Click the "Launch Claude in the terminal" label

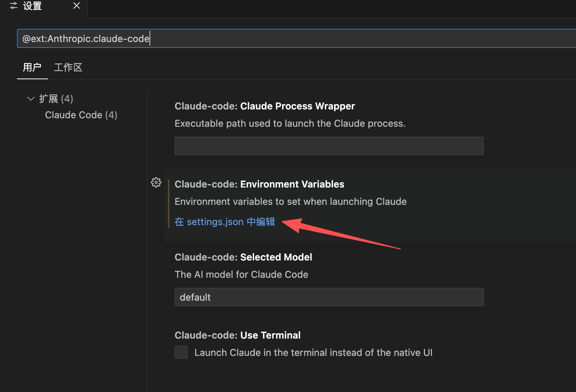[x=313, y=353]
